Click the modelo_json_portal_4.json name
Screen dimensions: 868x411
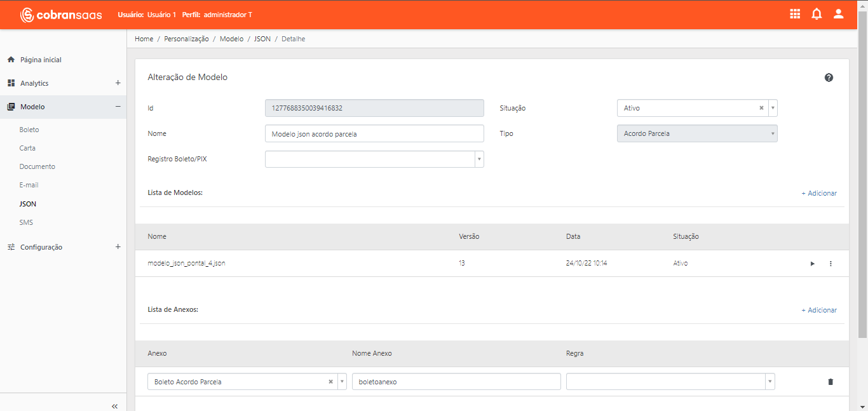tap(186, 263)
